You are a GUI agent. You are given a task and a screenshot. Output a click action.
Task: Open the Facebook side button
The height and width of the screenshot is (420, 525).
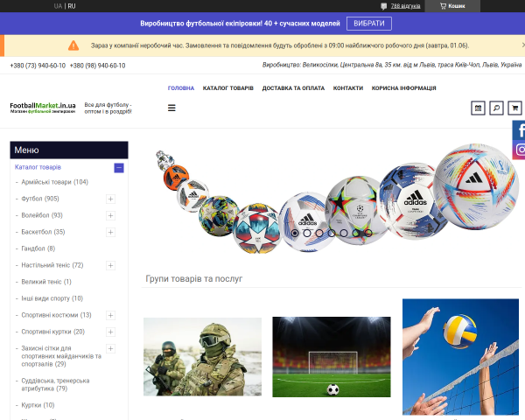(519, 130)
